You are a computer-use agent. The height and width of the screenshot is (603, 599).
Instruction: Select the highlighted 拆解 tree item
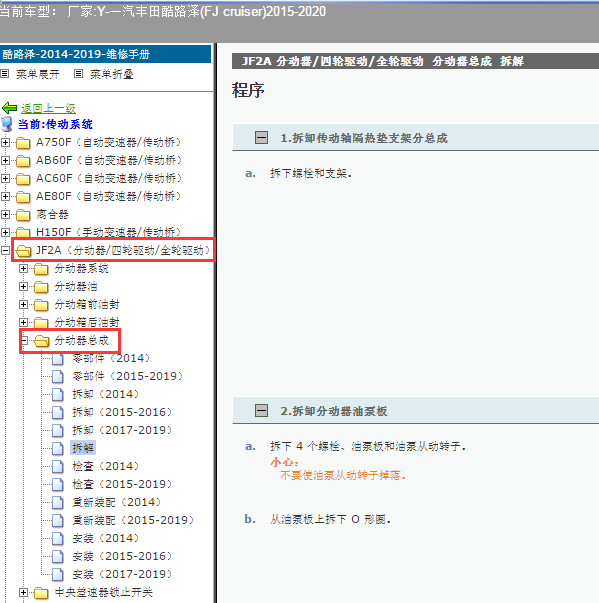[83, 448]
